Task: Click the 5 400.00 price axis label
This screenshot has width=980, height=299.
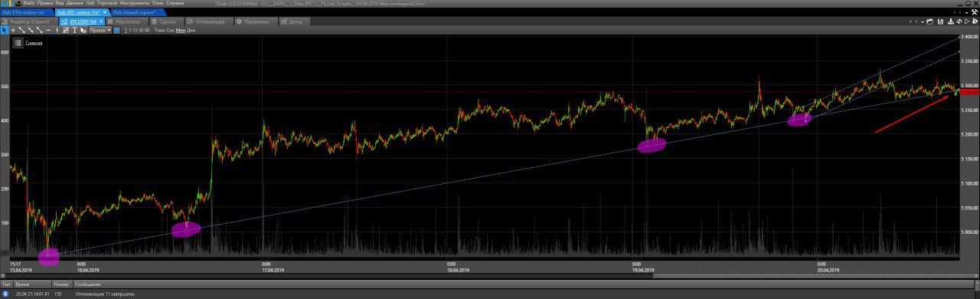Action: (x=971, y=37)
